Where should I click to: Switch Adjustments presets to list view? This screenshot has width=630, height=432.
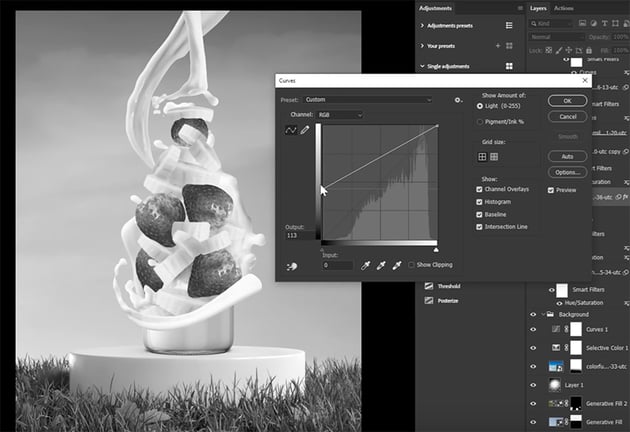509,25
